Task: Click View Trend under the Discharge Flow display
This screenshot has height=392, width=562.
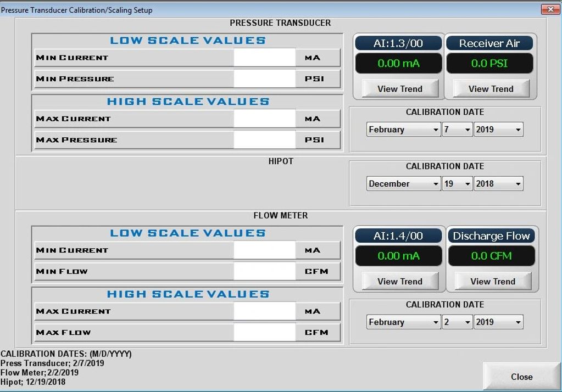Action: [x=491, y=281]
